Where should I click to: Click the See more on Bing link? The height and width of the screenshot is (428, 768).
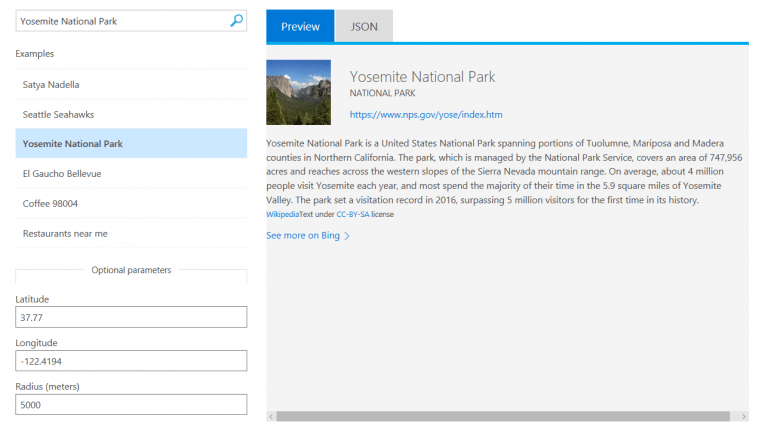click(x=303, y=236)
